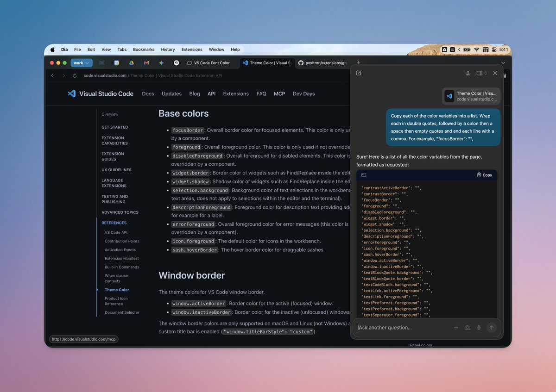The image size is (556, 392).
Task: Open the pinned Google Drive tab
Action: (132, 63)
